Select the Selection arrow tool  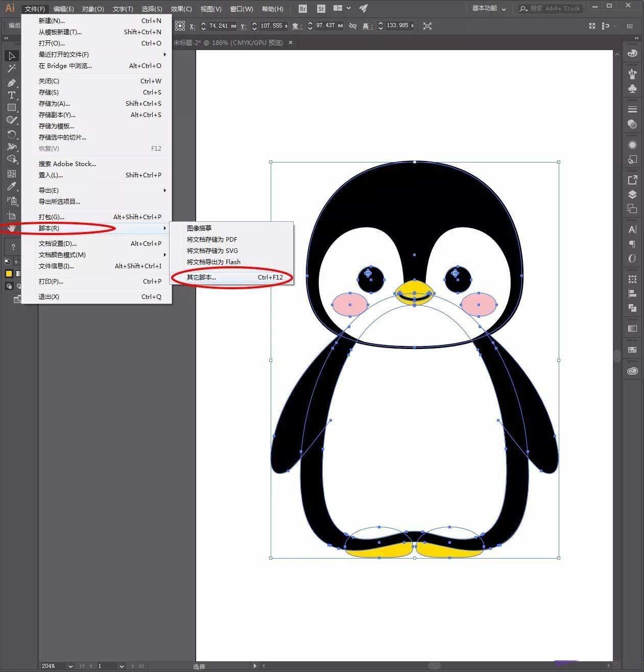coord(12,56)
